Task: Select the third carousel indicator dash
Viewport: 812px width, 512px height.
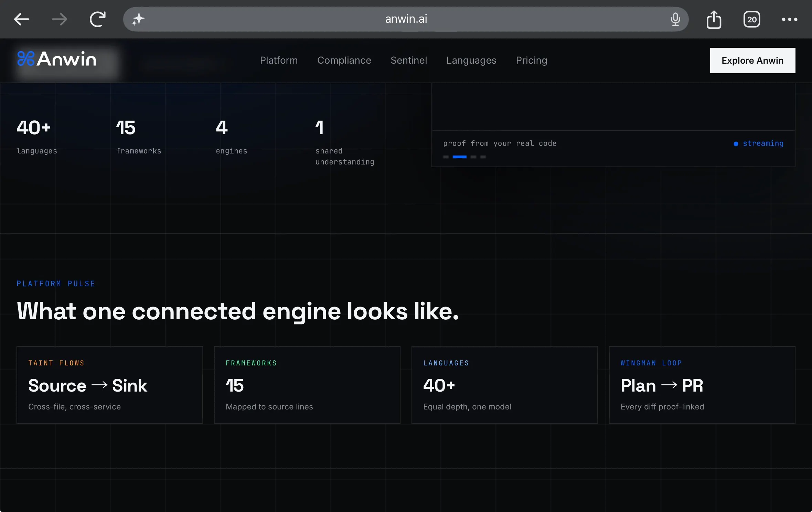Action: tap(473, 157)
